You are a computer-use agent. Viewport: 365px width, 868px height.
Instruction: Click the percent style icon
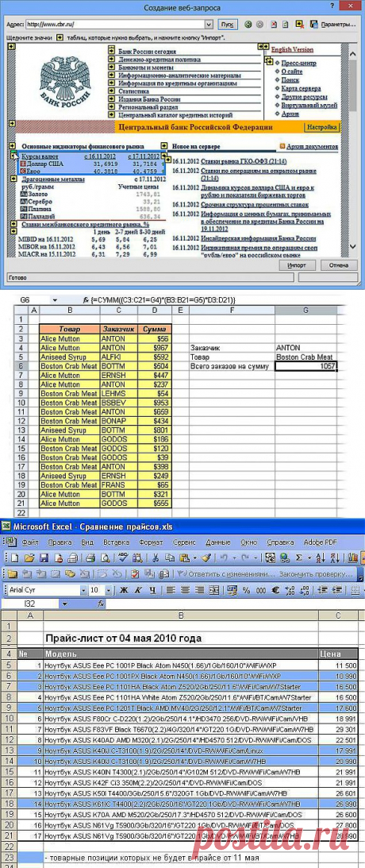coord(247,590)
